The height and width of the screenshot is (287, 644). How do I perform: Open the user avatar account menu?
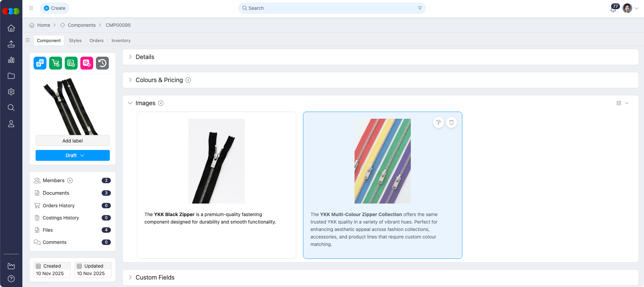tap(630, 8)
